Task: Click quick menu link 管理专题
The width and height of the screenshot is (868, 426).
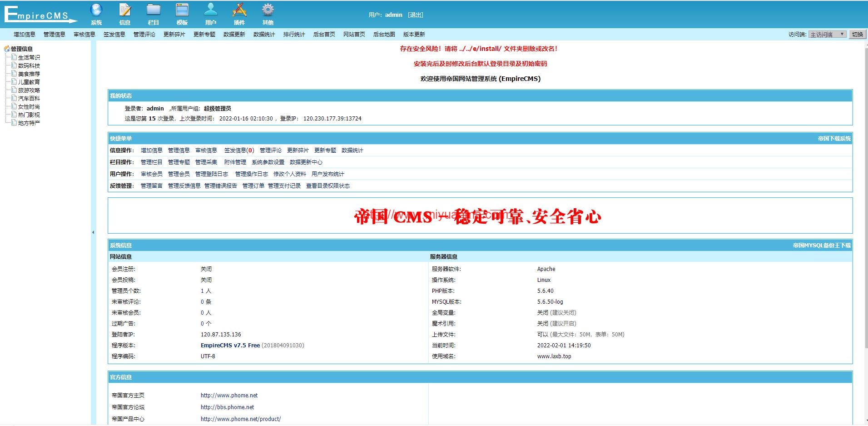Action: pyautogui.click(x=179, y=162)
